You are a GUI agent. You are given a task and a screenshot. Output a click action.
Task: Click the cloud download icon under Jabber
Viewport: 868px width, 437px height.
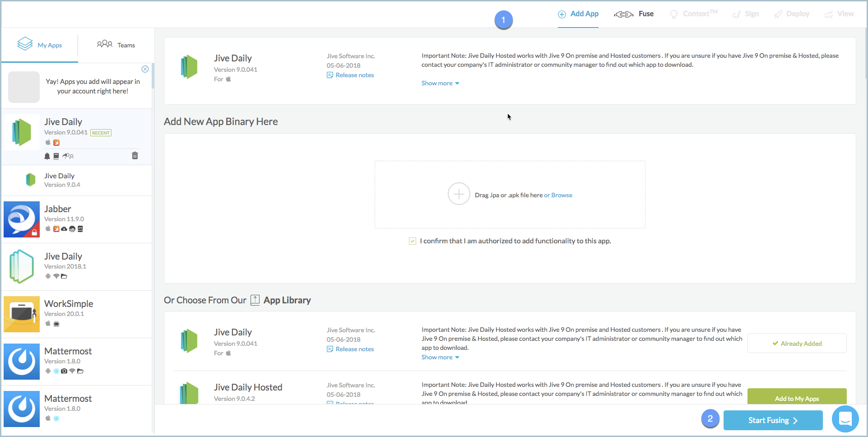[64, 229]
